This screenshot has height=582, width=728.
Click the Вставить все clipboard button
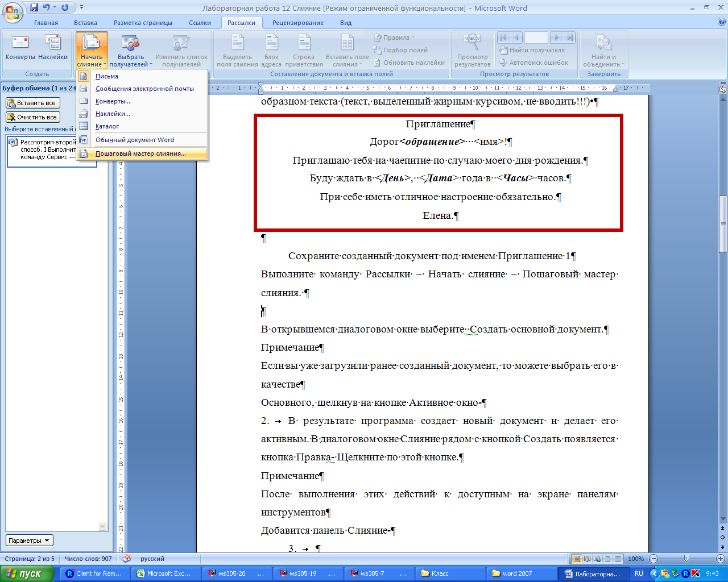pyautogui.click(x=32, y=103)
